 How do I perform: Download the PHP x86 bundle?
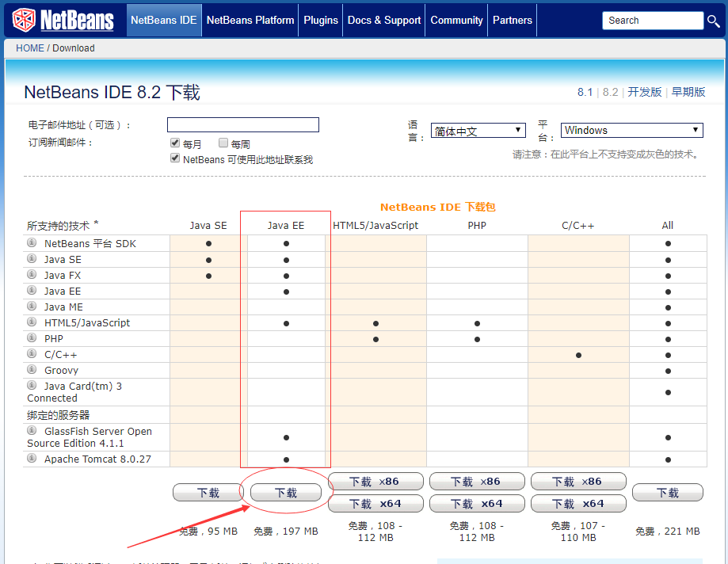point(477,482)
